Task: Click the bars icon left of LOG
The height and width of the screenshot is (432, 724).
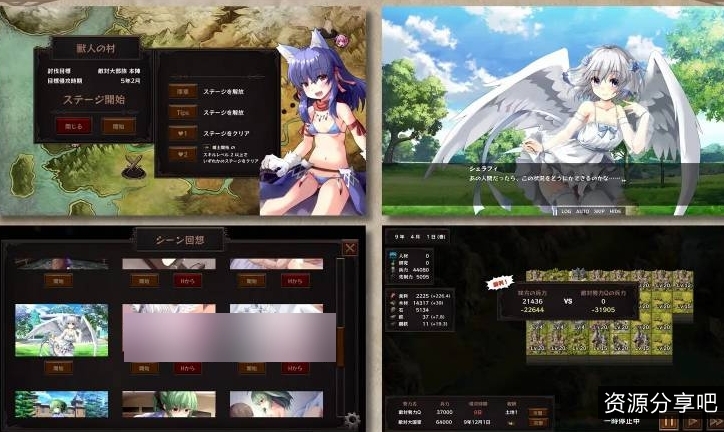Action: [x=555, y=211]
